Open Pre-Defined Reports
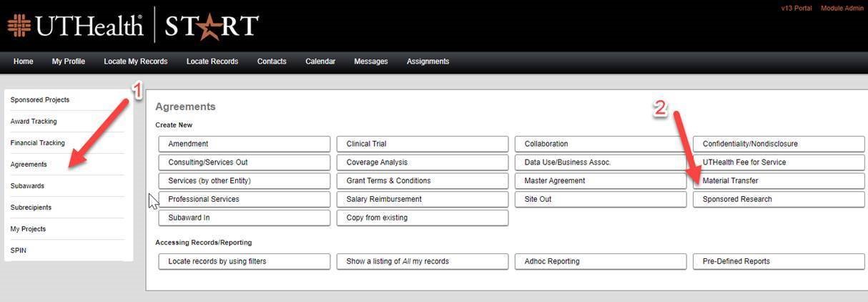This screenshot has width=868, height=302. (778, 262)
